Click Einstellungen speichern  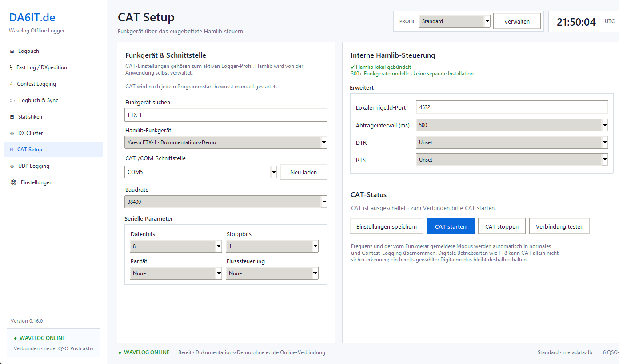pyautogui.click(x=387, y=226)
